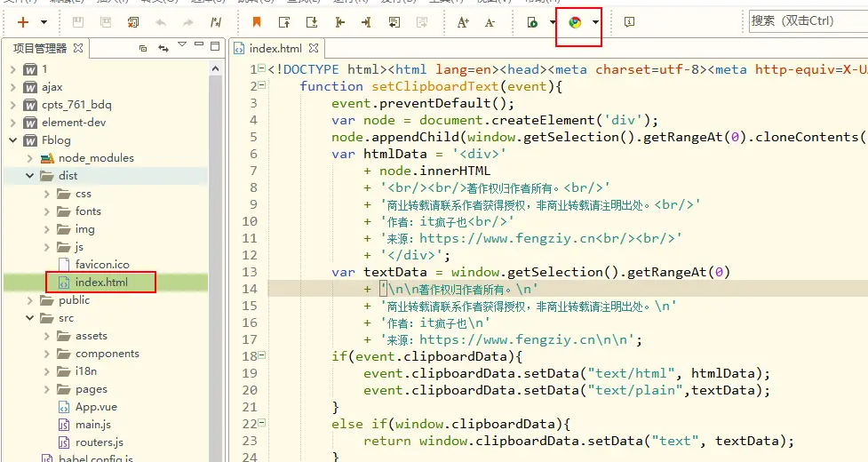Expand the i18n folder
Viewport: 868px width, 462px height.
(x=47, y=371)
